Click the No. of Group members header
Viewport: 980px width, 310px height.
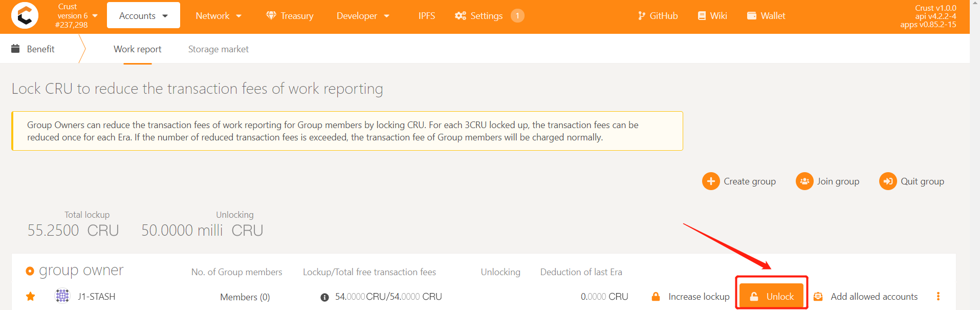pyautogui.click(x=237, y=272)
